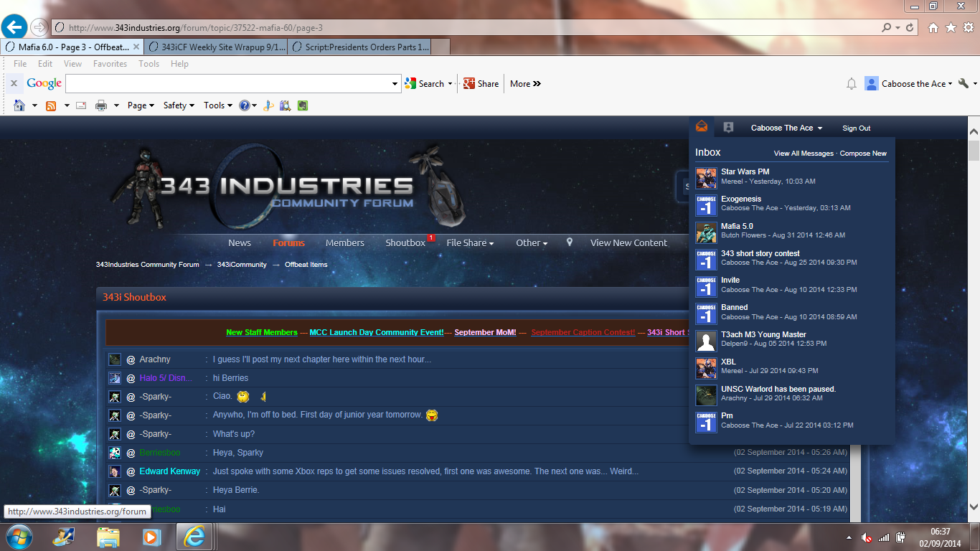Open the Star Wars PM message
This screenshot has height=551, width=980.
(x=745, y=171)
